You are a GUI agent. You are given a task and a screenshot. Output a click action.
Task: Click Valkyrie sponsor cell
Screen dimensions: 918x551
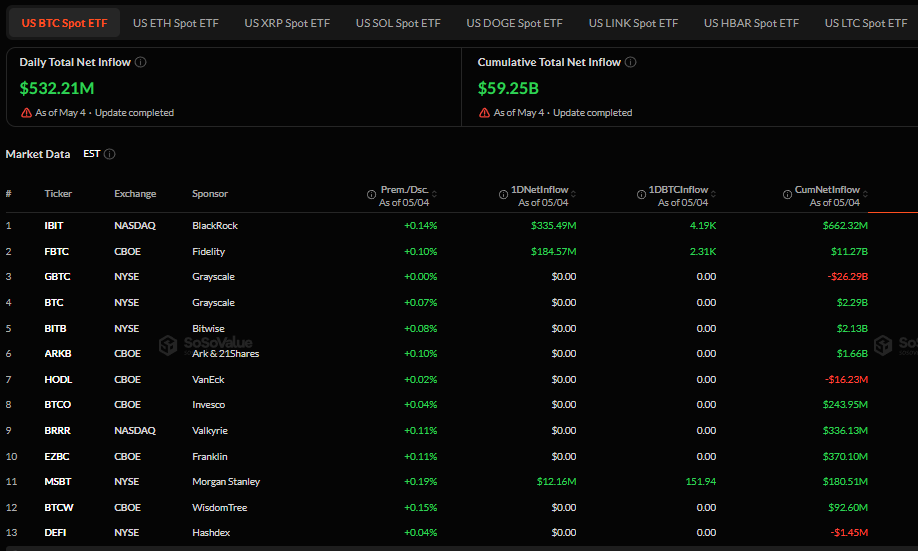pyautogui.click(x=210, y=430)
